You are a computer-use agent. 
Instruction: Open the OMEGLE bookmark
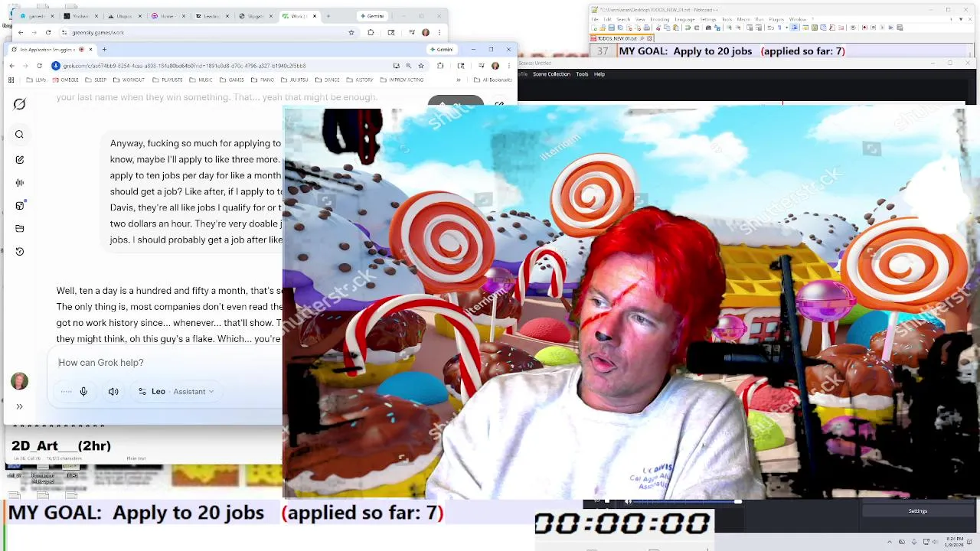(65, 80)
